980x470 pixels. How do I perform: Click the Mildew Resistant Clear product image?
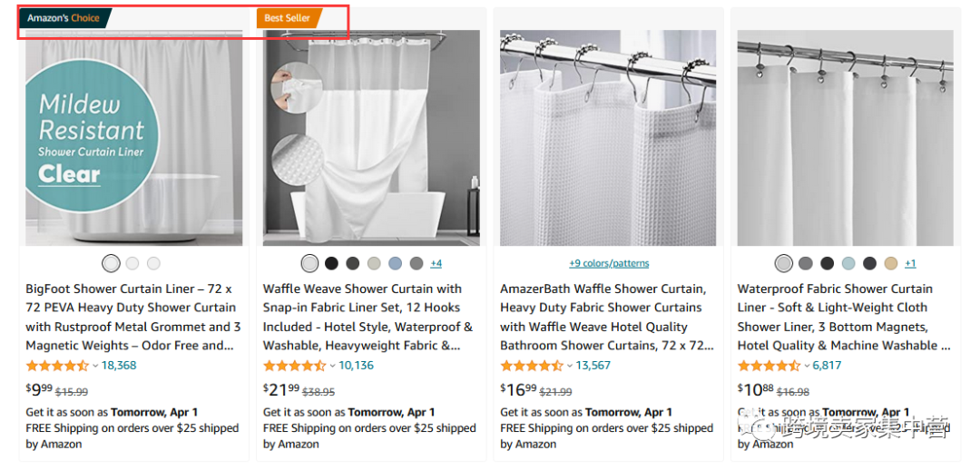[133, 138]
